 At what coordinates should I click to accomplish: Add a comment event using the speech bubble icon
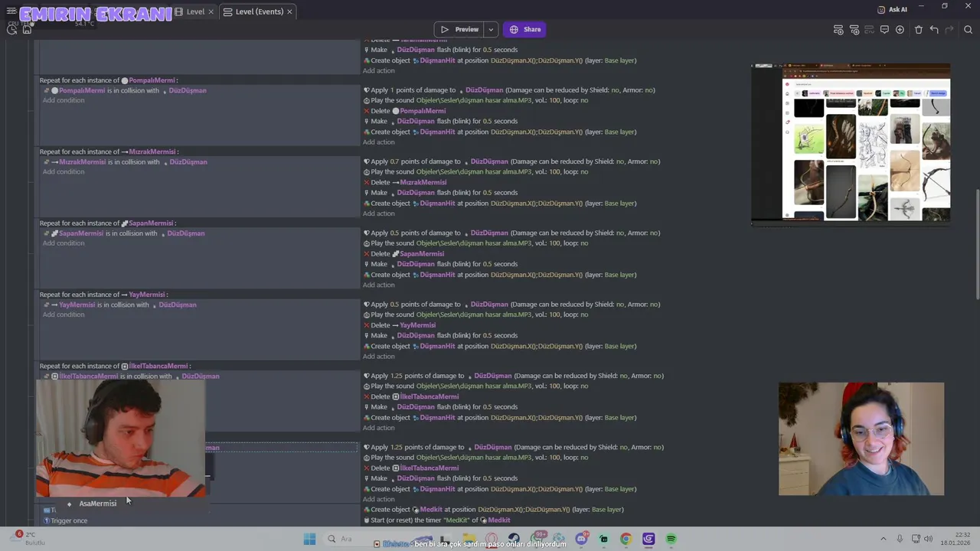[x=884, y=29]
